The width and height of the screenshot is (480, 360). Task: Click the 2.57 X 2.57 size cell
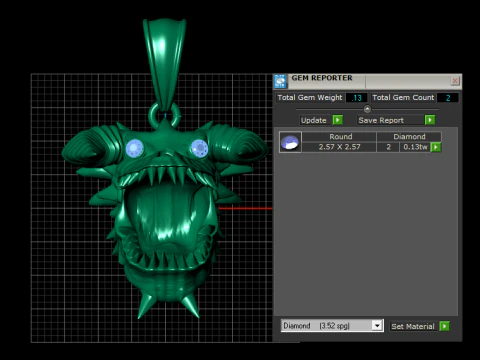(339, 147)
